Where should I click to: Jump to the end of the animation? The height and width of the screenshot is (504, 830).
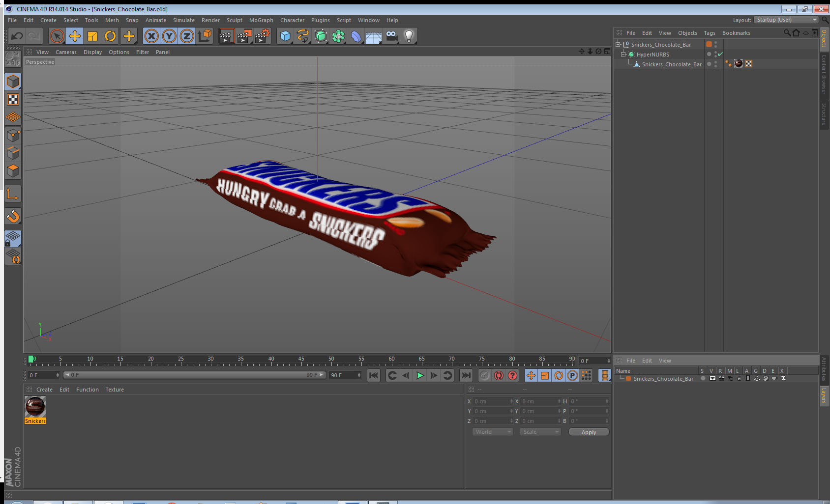466,375
